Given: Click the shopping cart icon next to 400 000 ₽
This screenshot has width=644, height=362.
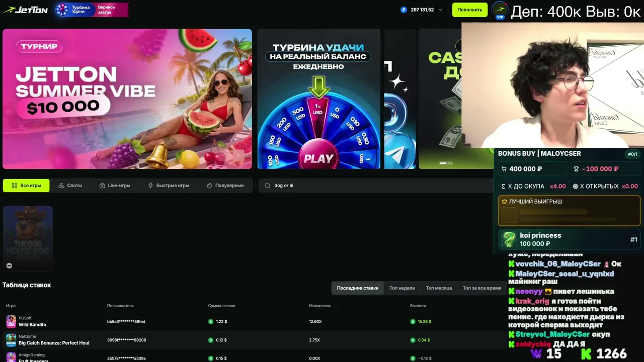Looking at the screenshot, I should click(x=504, y=169).
